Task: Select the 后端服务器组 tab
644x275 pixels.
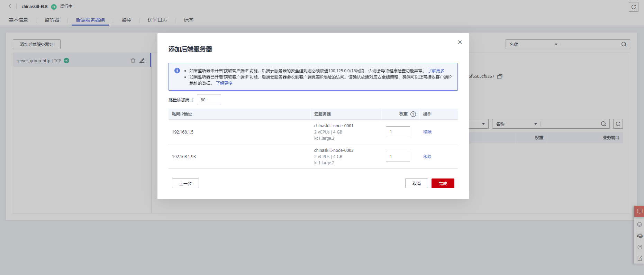Action: pyautogui.click(x=90, y=20)
